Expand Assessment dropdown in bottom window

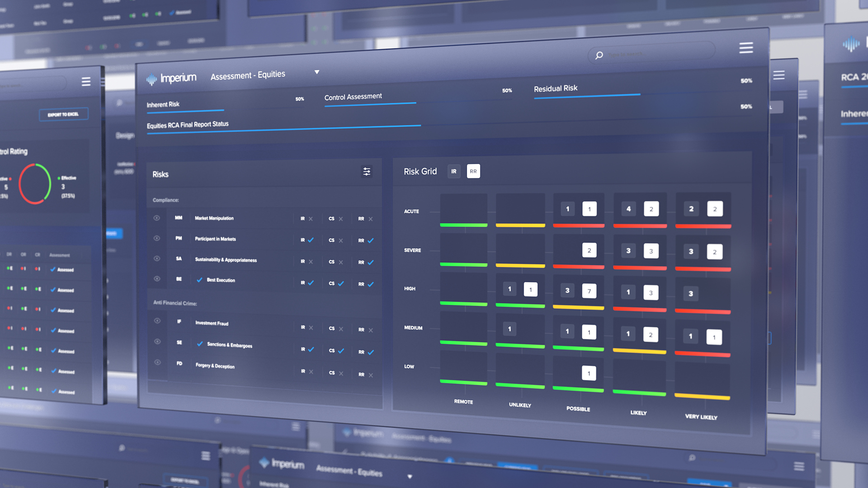pos(410,476)
